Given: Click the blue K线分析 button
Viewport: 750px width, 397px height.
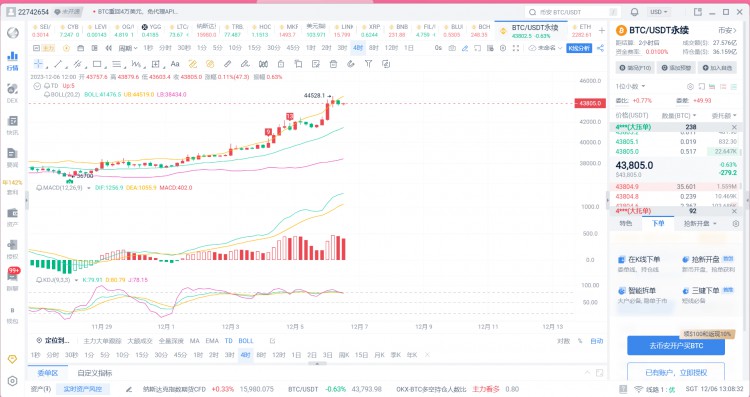Looking at the screenshot, I should [x=579, y=48].
